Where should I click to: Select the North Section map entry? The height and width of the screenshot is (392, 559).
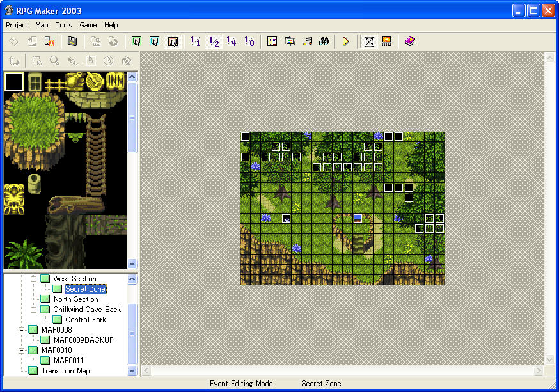[x=75, y=299]
